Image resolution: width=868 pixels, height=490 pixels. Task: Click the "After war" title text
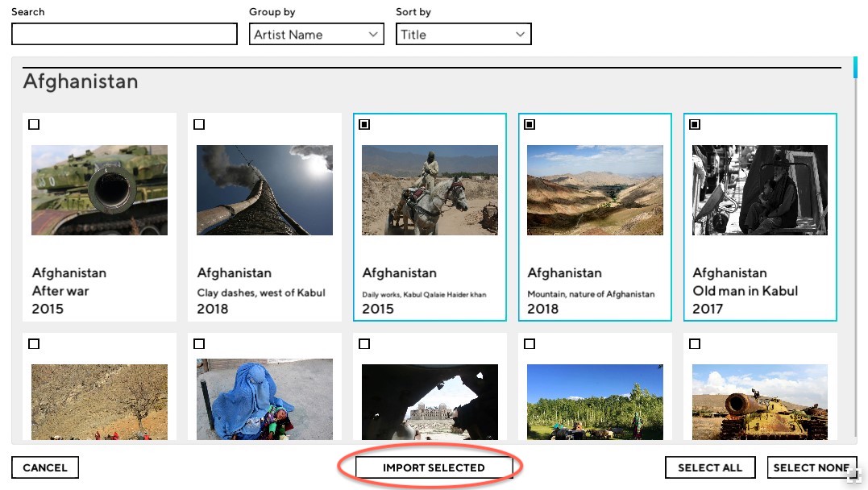pyautogui.click(x=60, y=291)
